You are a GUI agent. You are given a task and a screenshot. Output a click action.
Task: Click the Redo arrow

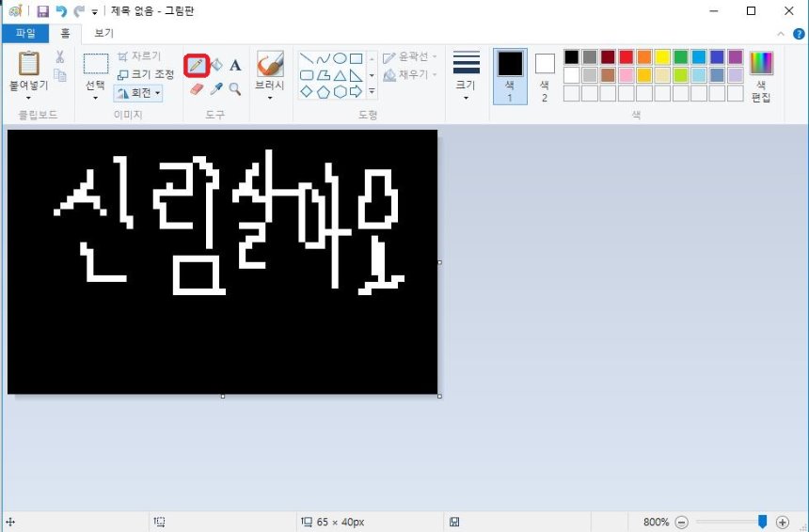(79, 11)
